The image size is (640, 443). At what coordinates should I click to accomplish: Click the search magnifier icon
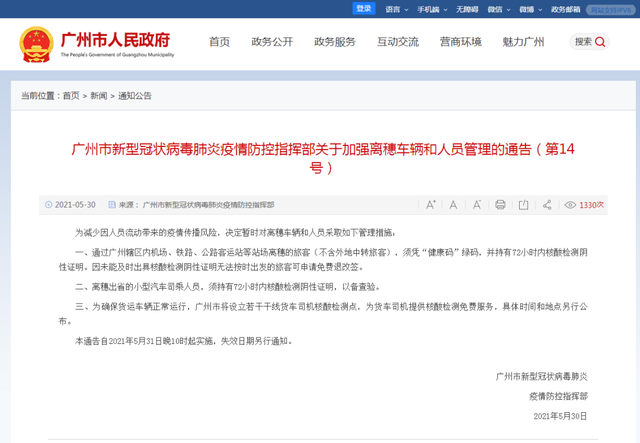click(x=600, y=42)
